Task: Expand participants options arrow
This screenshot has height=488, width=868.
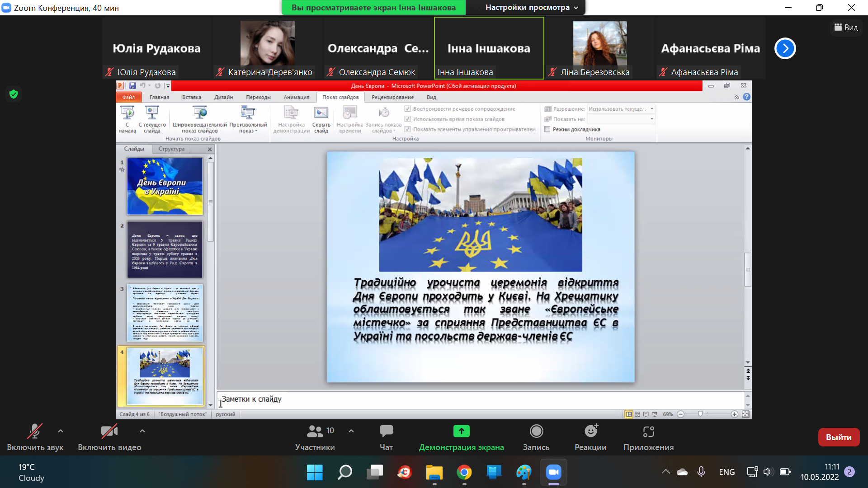Action: click(x=351, y=431)
